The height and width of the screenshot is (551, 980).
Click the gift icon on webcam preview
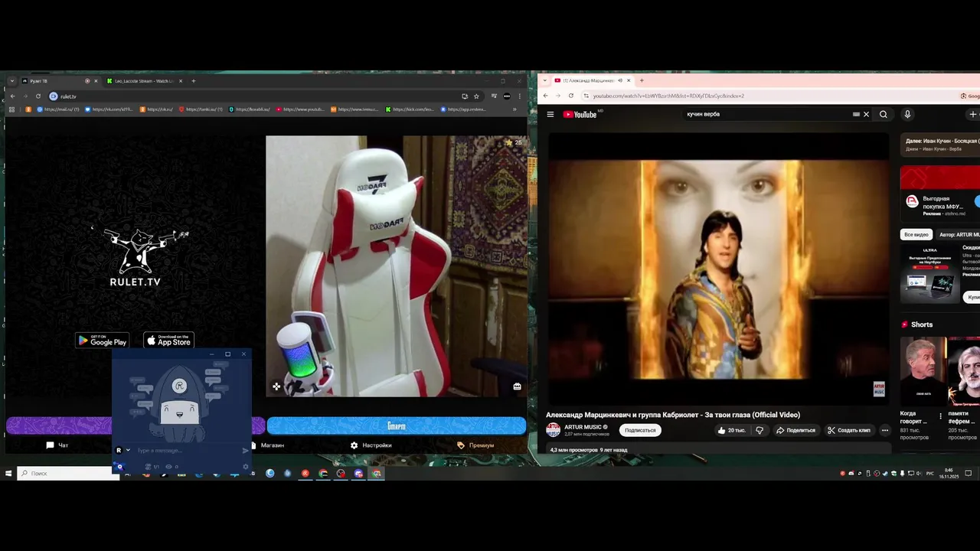click(518, 386)
